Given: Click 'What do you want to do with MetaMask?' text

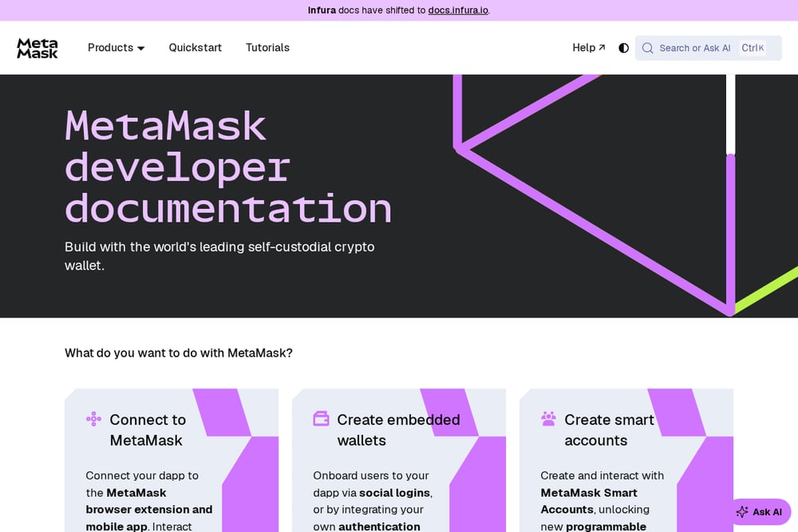Looking at the screenshot, I should point(179,353).
